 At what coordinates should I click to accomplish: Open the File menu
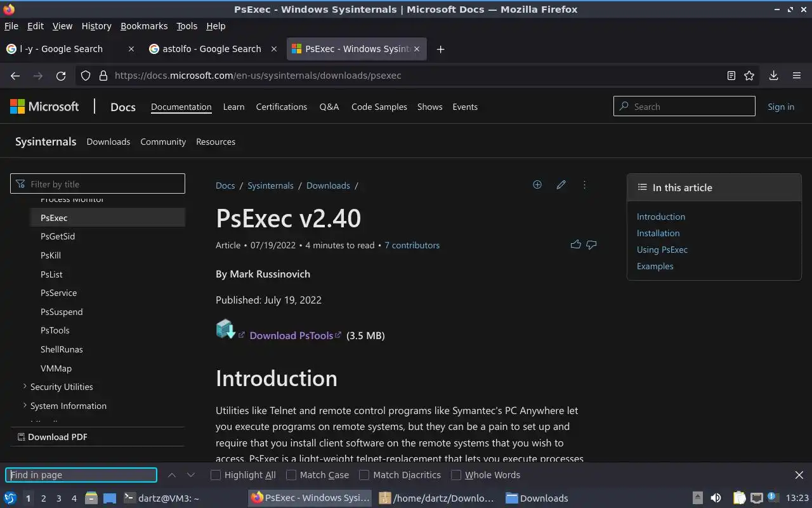(11, 26)
